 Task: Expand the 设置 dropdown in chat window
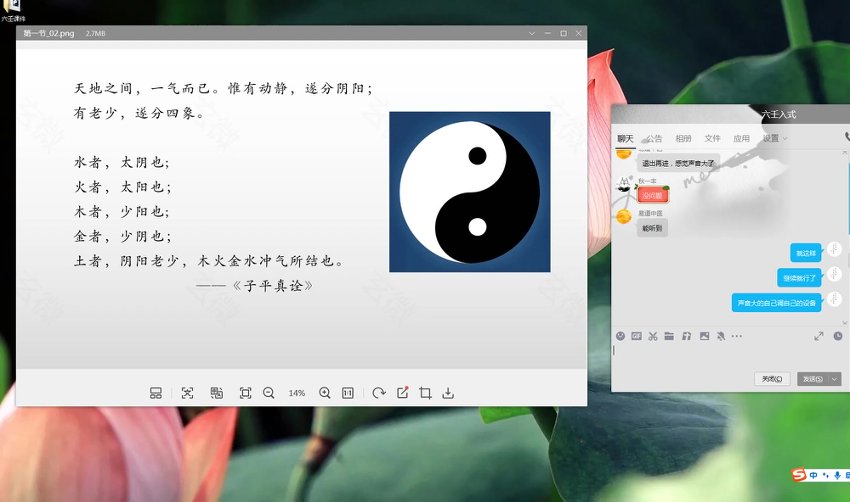tap(775, 139)
